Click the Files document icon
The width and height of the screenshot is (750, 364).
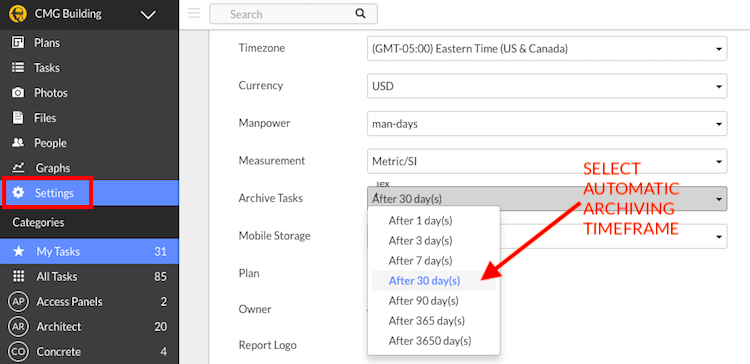[18, 118]
